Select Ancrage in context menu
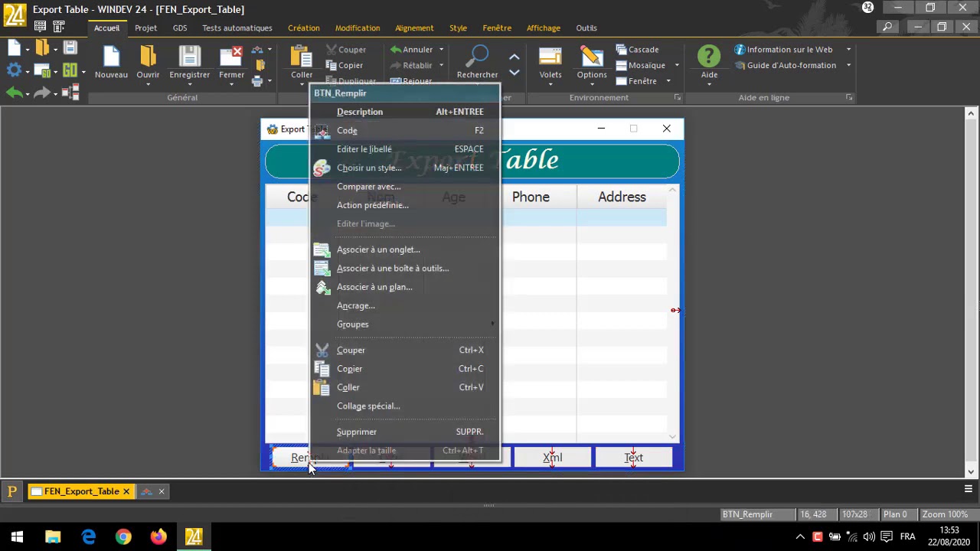The image size is (980, 551). (x=404, y=305)
